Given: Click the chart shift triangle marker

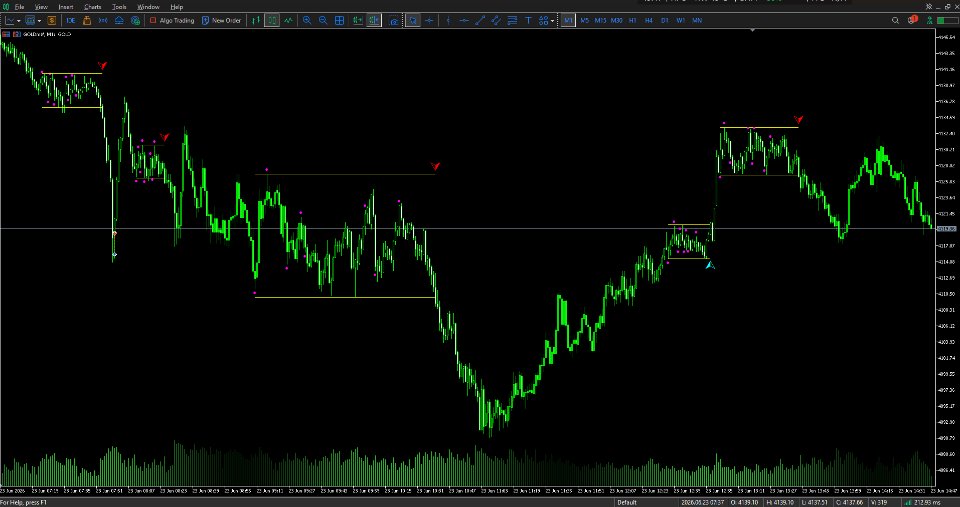Looking at the screenshot, I should (752, 29).
